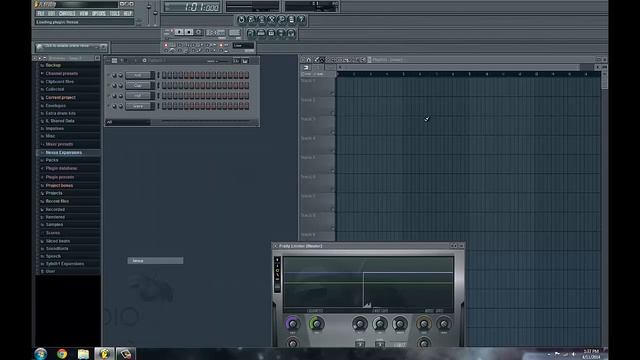Click the Kick channel volume knob
640x360 pixels.
(x=120, y=75)
